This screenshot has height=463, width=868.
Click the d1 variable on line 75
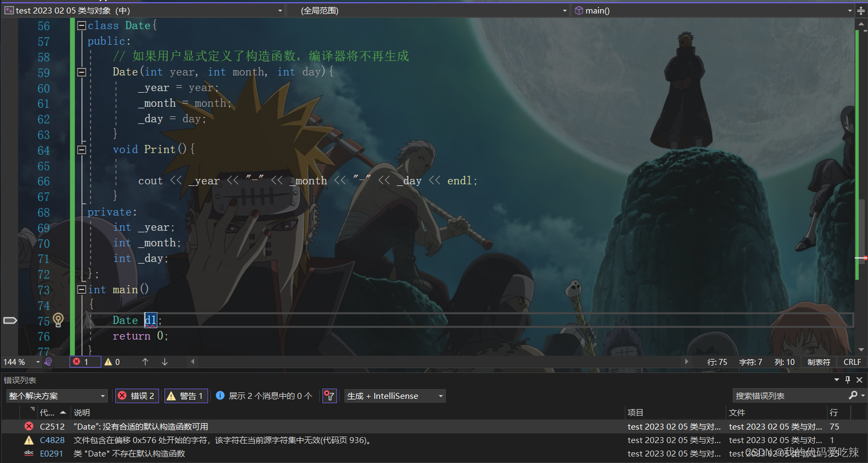tap(150, 320)
